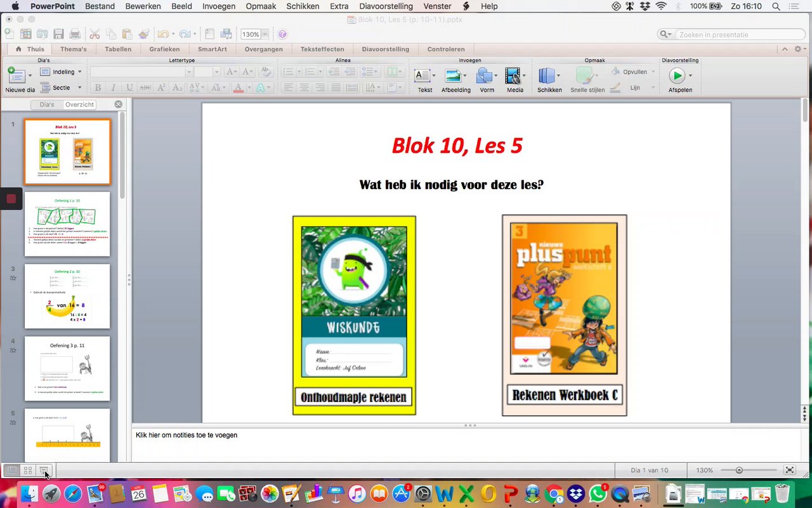Click the Undo arrow icon
The image size is (812, 508).
(163, 34)
